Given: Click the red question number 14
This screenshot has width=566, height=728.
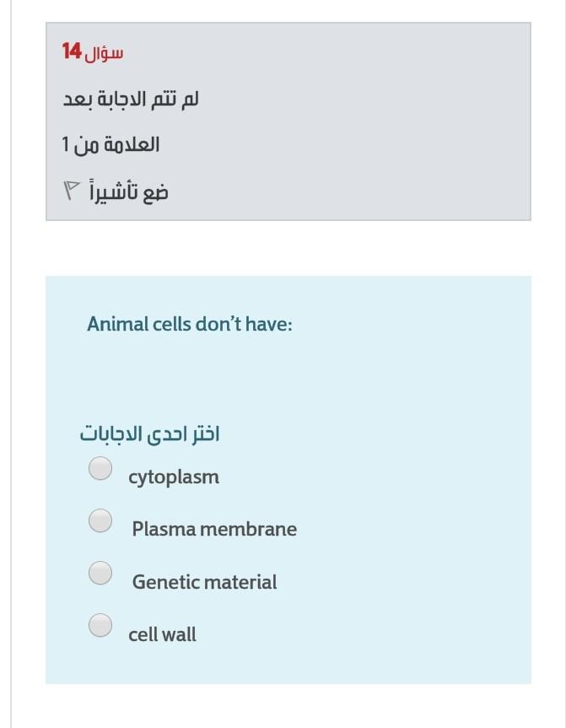Looking at the screenshot, I should pos(72,51).
